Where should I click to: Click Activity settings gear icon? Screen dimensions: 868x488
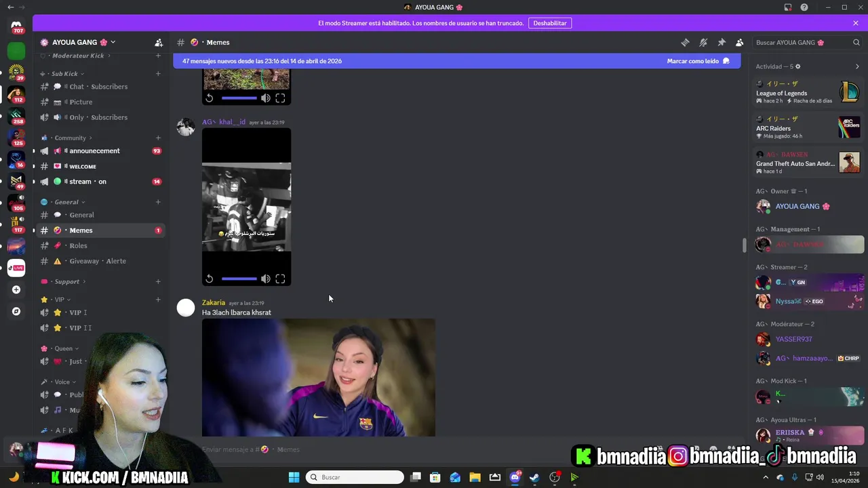[797, 66]
